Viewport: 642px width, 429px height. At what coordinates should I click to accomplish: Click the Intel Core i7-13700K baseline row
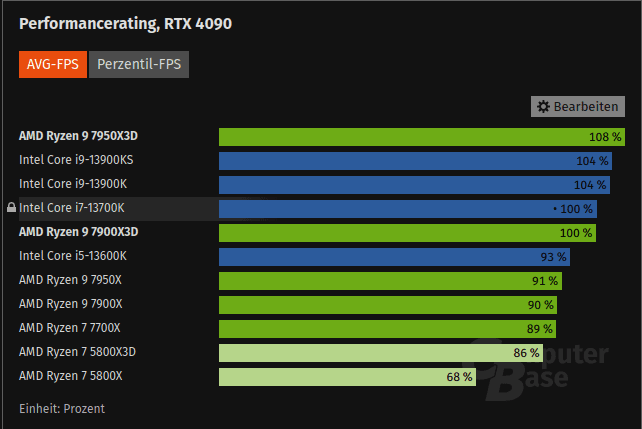[300, 208]
